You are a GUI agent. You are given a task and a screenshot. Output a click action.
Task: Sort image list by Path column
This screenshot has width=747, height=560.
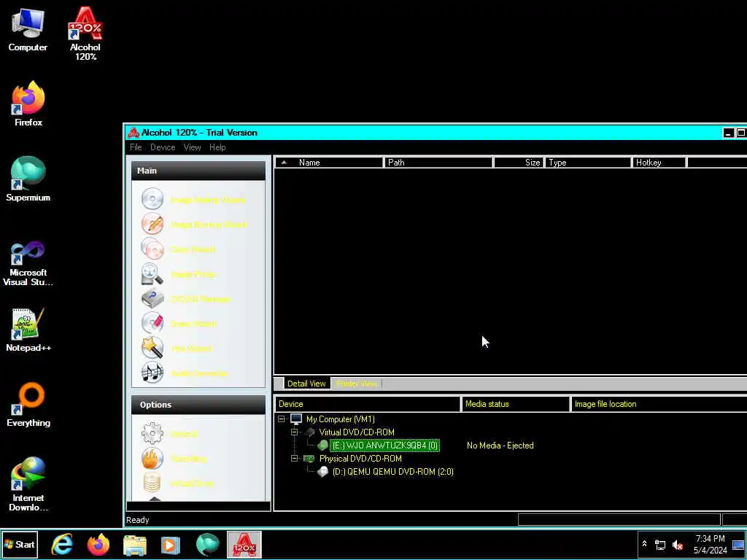tap(438, 163)
